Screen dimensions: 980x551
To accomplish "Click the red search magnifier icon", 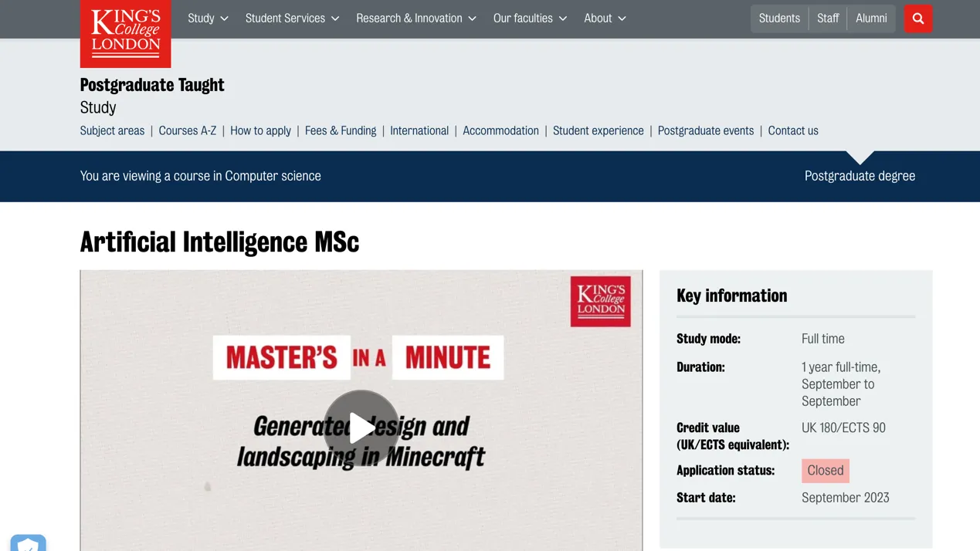I will [x=917, y=19].
